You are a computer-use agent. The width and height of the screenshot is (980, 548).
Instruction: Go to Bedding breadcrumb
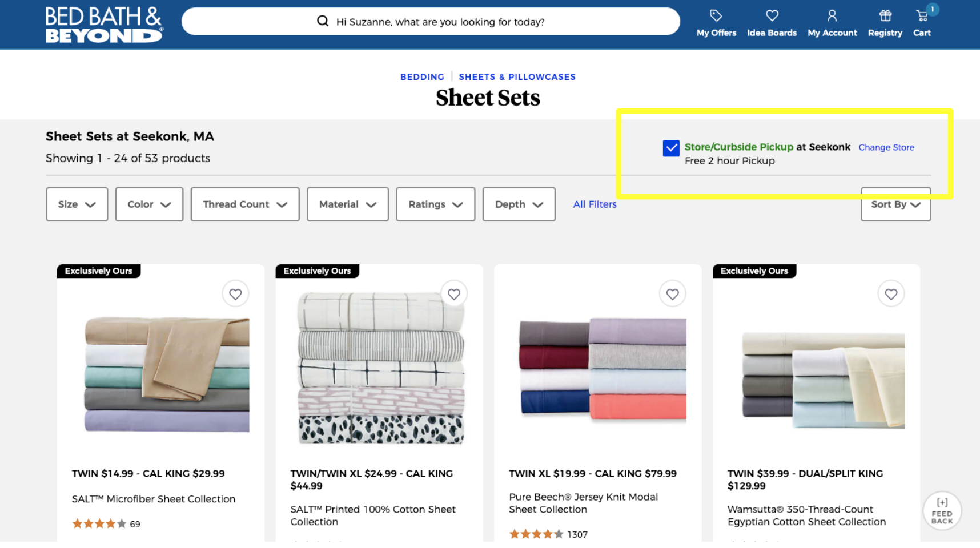point(422,77)
